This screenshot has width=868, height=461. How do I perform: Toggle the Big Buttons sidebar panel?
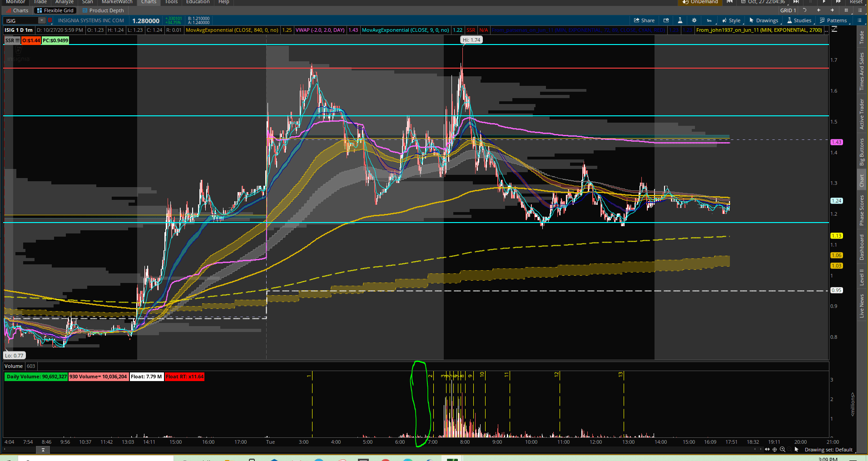(862, 152)
